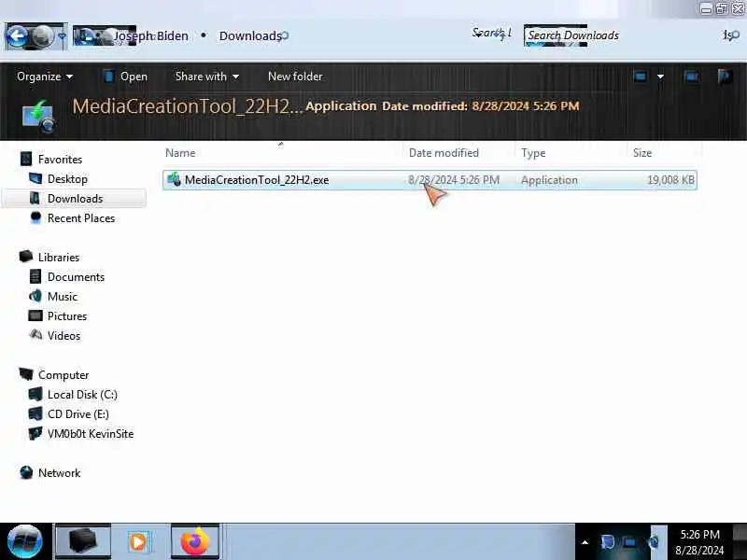Click the change view icon
The image size is (747, 560).
click(641, 77)
